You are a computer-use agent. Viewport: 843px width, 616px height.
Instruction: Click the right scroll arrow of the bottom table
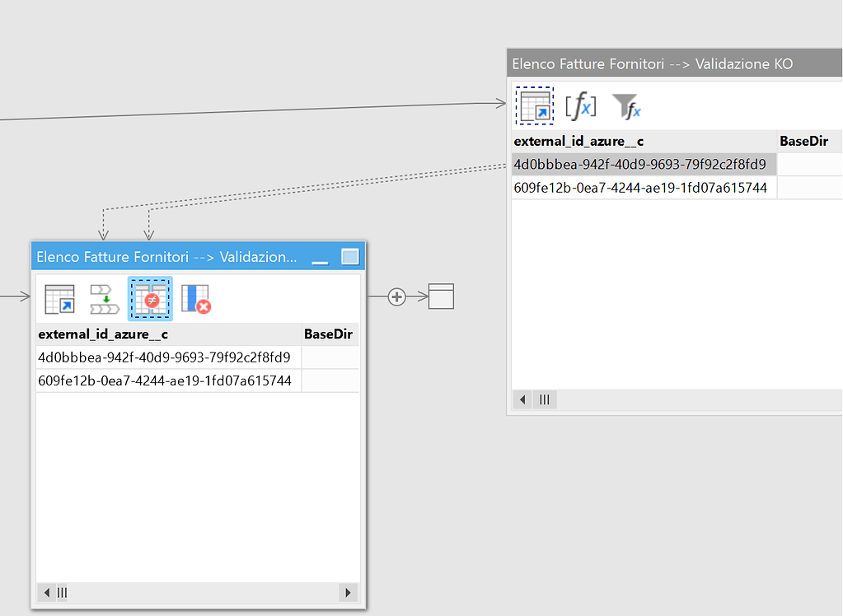(x=349, y=592)
